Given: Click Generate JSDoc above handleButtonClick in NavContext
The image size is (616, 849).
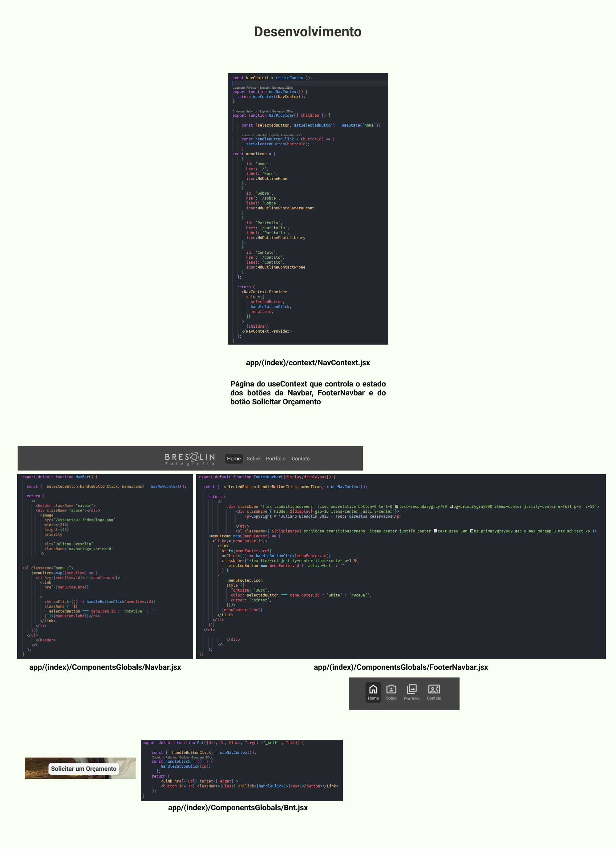Looking at the screenshot, I should point(292,135).
